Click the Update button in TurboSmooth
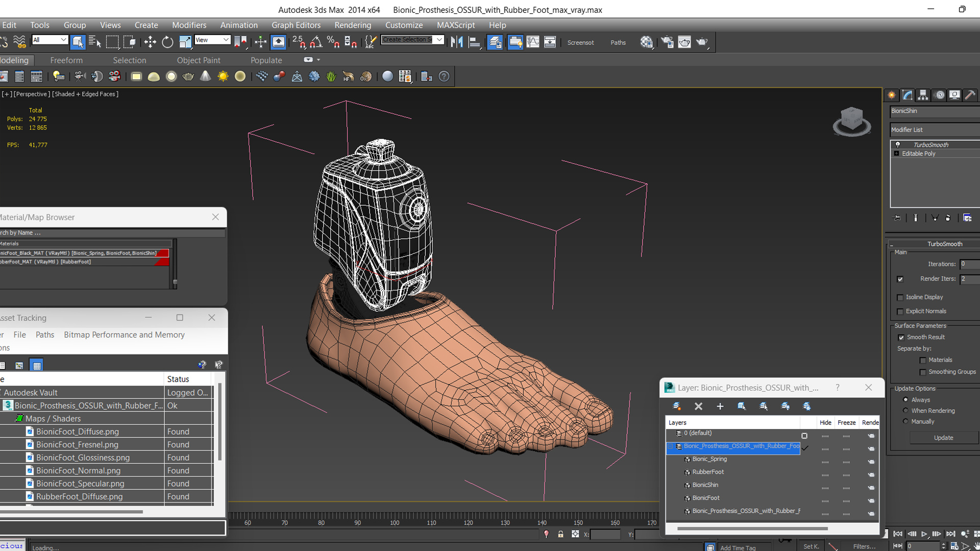Image resolution: width=980 pixels, height=551 pixels. [943, 438]
